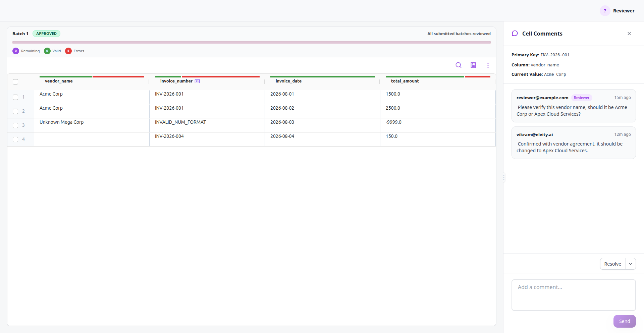Open the batch summary report icon
This screenshot has height=333, width=644.
pyautogui.click(x=473, y=65)
